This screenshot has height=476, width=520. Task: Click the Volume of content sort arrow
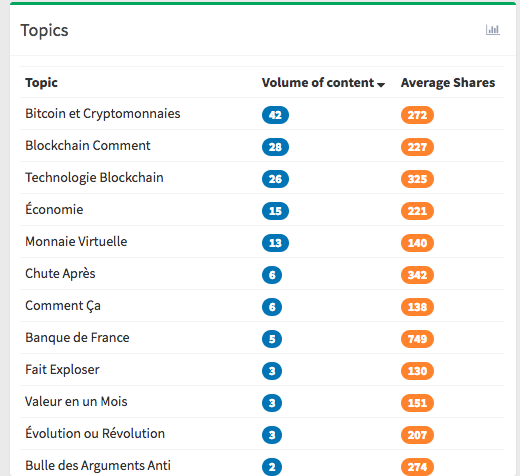click(x=381, y=85)
